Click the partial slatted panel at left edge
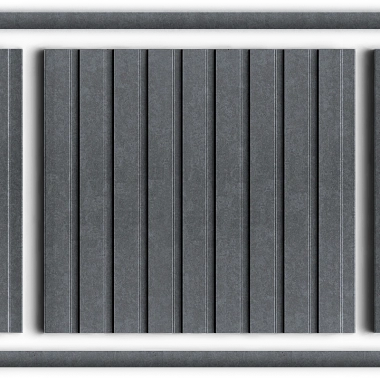The image size is (380, 380). (11, 191)
